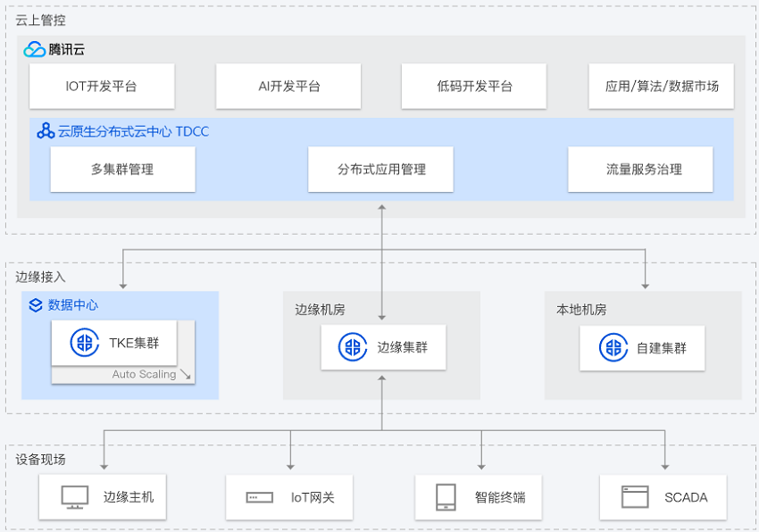Click the tablet icon beside 智能终端
This screenshot has width=759, height=532.
(446, 497)
